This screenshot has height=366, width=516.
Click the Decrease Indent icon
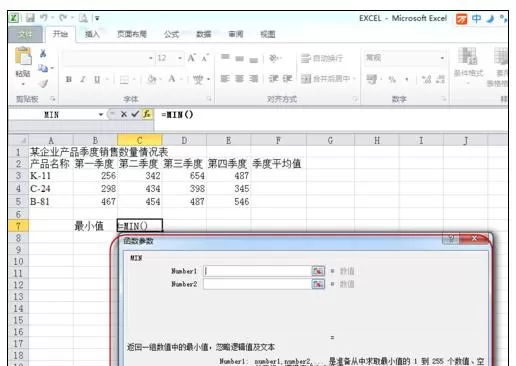click(x=274, y=79)
